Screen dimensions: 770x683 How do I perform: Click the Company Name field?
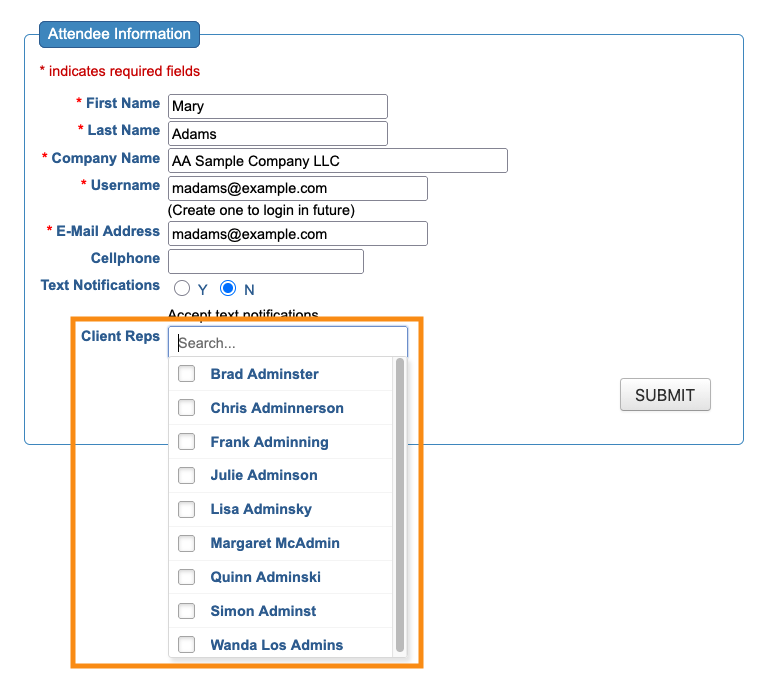tap(337, 161)
